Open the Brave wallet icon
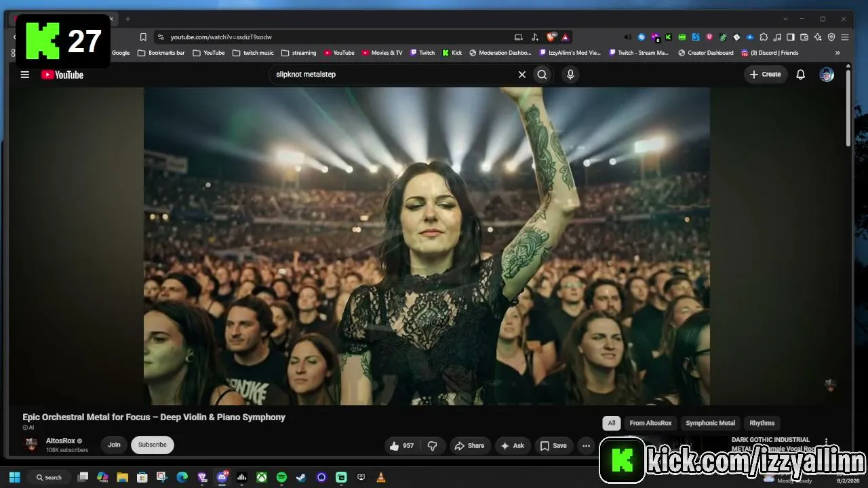The image size is (868, 488). point(804,37)
